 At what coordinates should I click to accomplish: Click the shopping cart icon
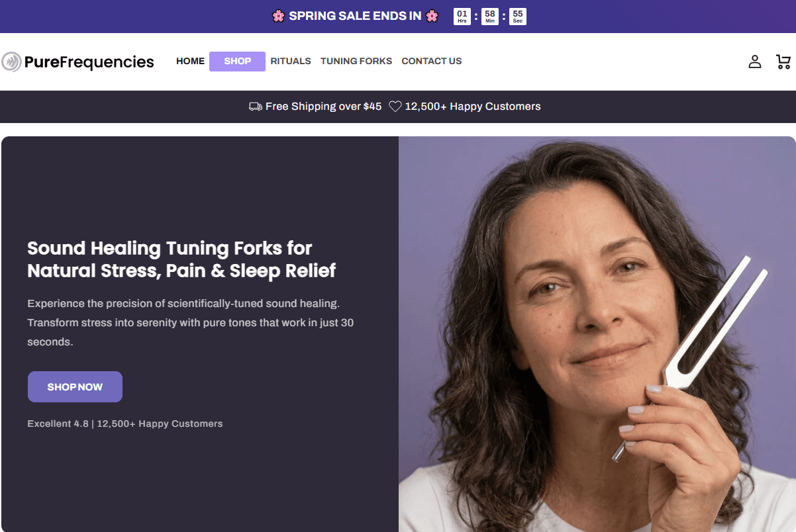click(x=784, y=62)
